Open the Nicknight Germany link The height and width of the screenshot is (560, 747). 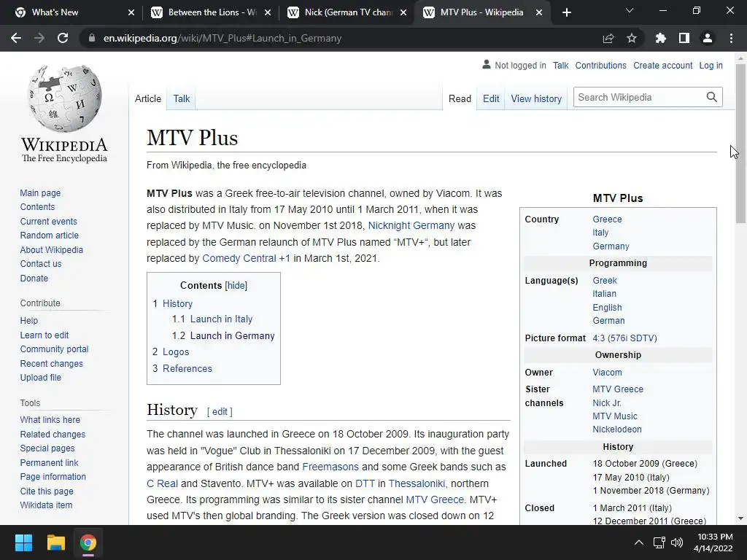click(x=411, y=225)
